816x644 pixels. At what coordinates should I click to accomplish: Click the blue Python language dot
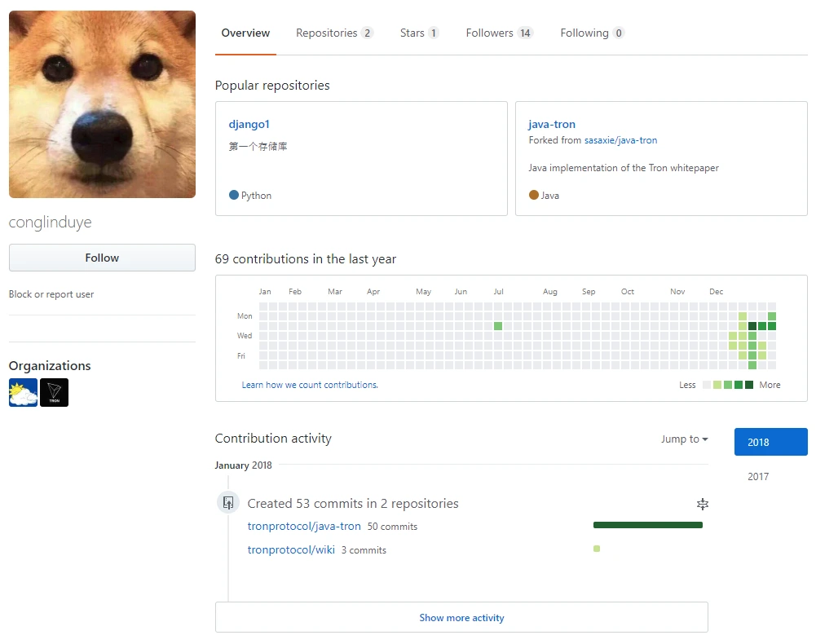click(x=234, y=195)
